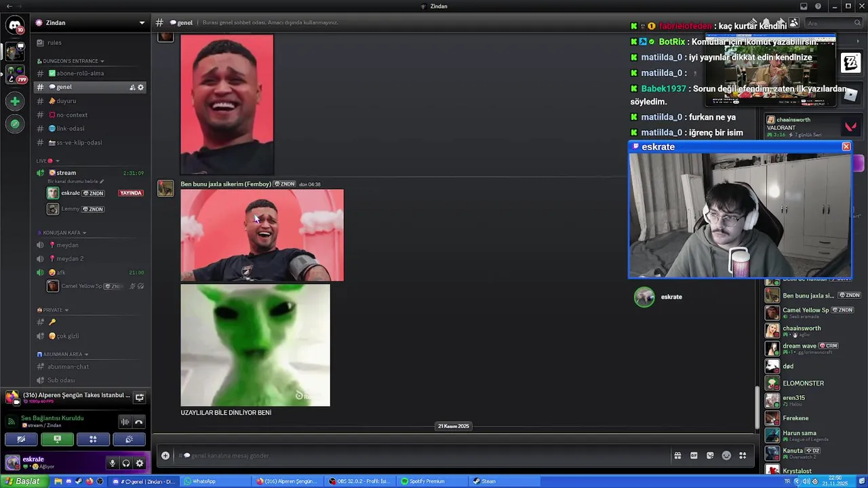The width and height of the screenshot is (868, 488).
Task: Click the Başlat start button
Action: point(24,481)
